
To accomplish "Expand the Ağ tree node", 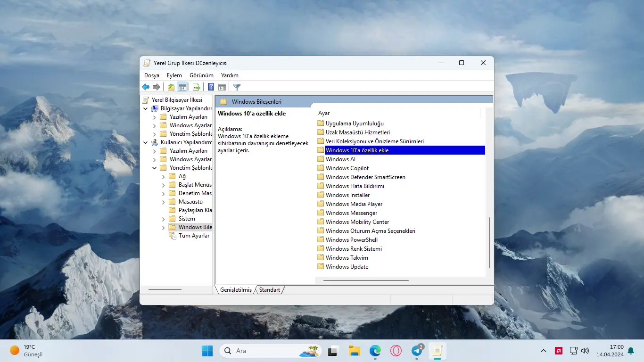I will point(164,176).
